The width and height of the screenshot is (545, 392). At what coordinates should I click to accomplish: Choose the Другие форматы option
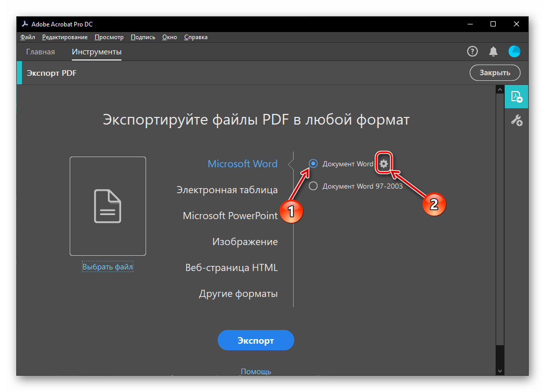tap(238, 294)
